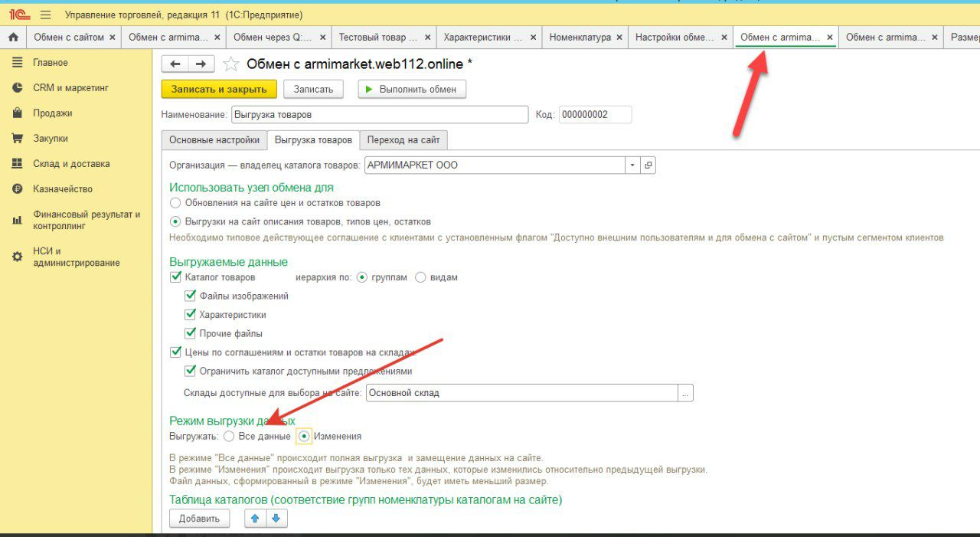Open the Казначейство section

coord(63,189)
